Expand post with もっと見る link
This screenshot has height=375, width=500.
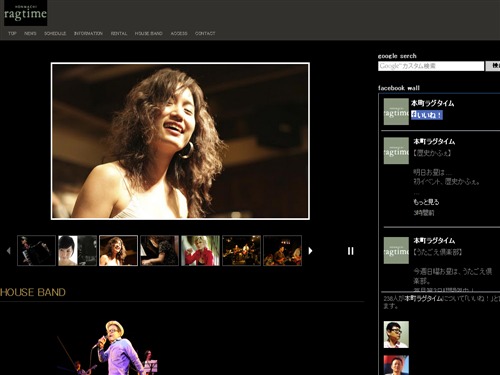pos(426,202)
